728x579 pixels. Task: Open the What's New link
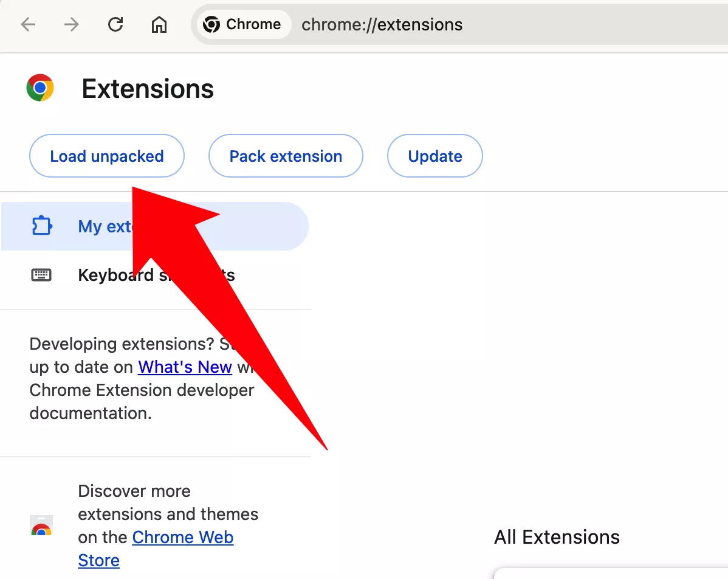tap(185, 367)
